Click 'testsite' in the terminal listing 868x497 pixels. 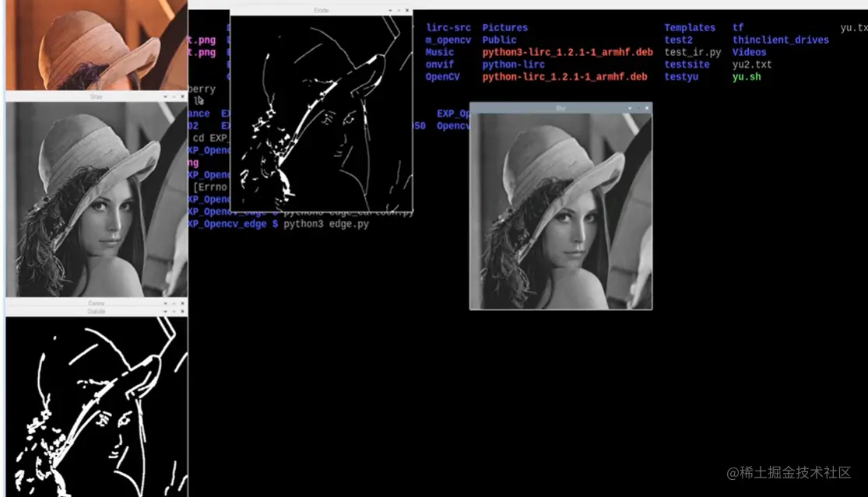(x=687, y=64)
